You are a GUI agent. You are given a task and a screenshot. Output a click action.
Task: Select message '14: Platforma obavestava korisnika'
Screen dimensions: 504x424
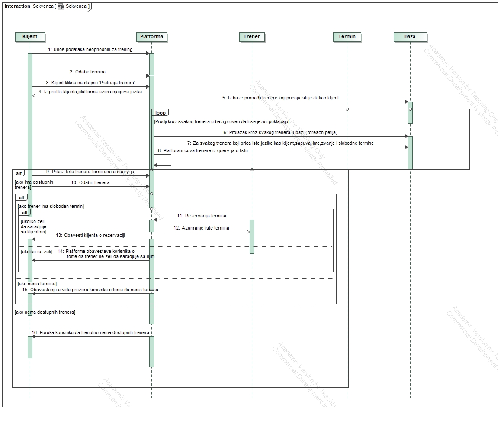(x=106, y=254)
